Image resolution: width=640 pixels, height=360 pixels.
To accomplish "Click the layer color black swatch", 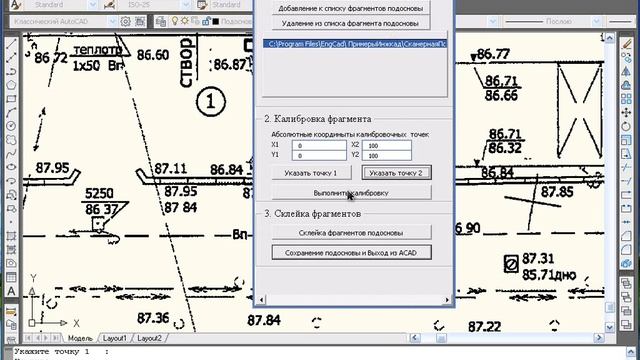I will (x=216, y=21).
